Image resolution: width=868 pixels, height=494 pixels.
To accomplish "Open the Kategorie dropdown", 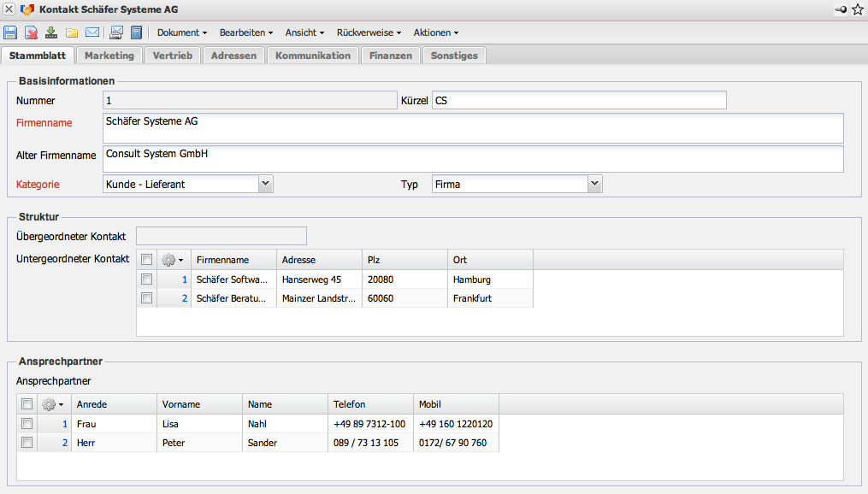I will point(265,184).
